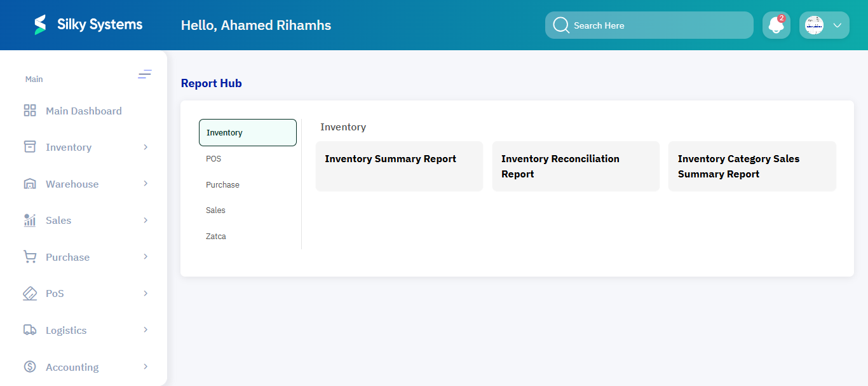
Task: Click the Inventory box icon in sidebar
Action: tap(29, 147)
